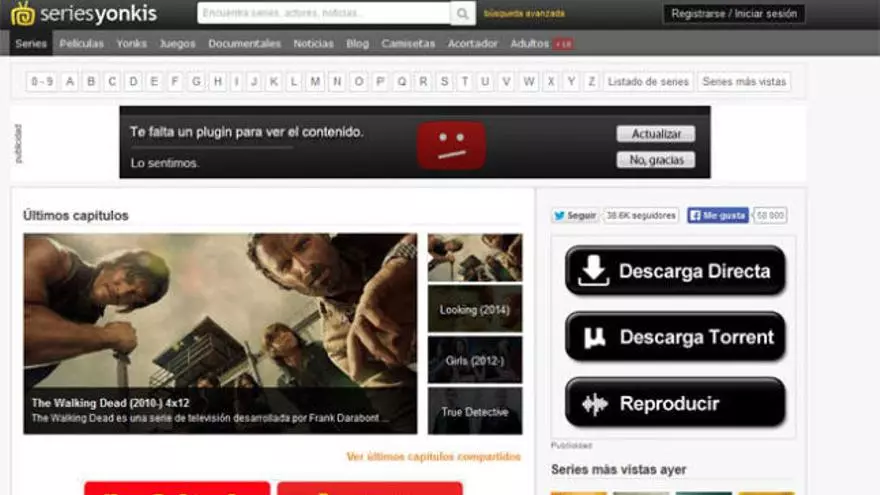Click the Descarga Torrent button
The width and height of the screenshot is (880, 495).
[675, 337]
